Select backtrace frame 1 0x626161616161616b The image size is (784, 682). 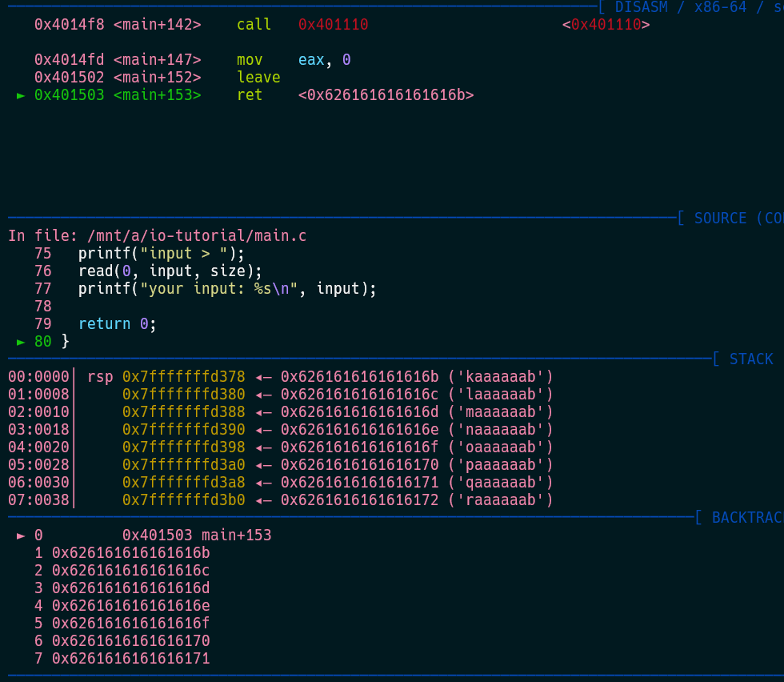tap(130, 553)
